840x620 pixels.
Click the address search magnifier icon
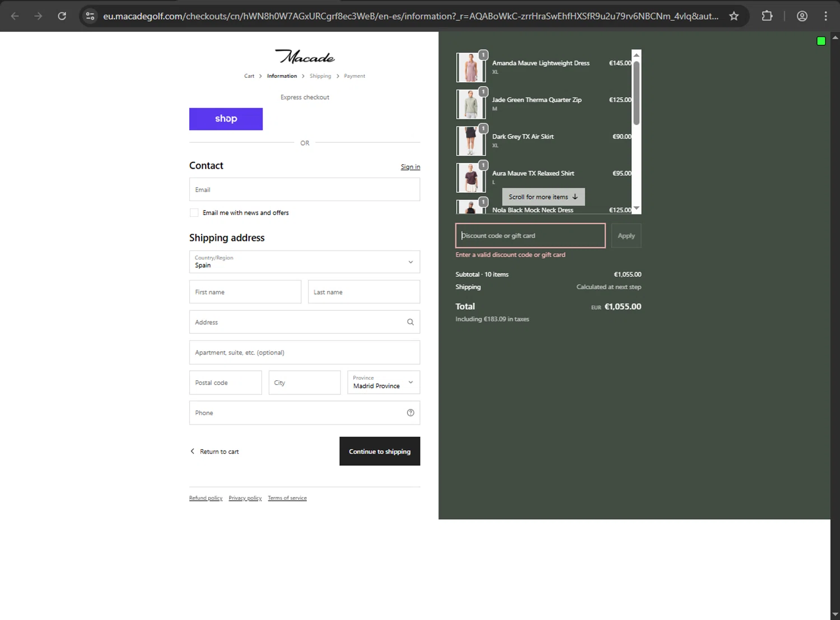[x=410, y=322]
